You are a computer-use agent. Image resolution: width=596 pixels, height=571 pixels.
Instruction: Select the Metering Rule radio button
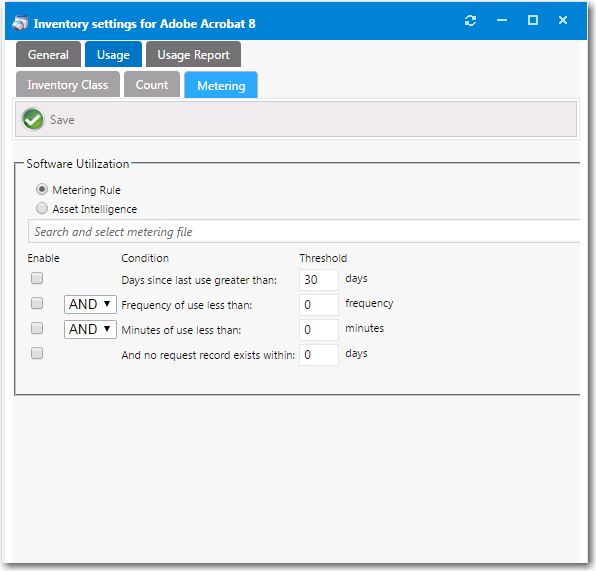42,189
